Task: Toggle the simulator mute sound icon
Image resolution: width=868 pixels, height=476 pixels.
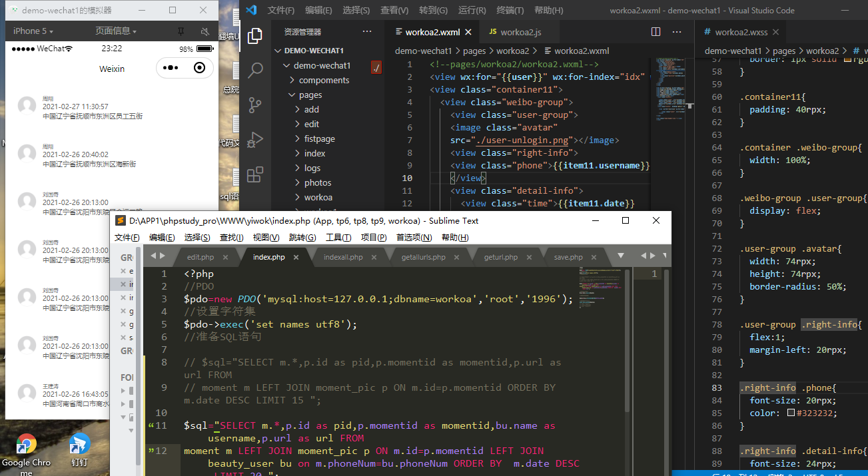Action: [205, 31]
